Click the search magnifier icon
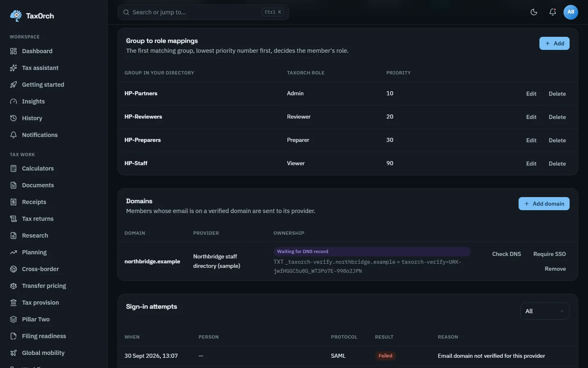The height and width of the screenshot is (368, 588). pos(126,12)
